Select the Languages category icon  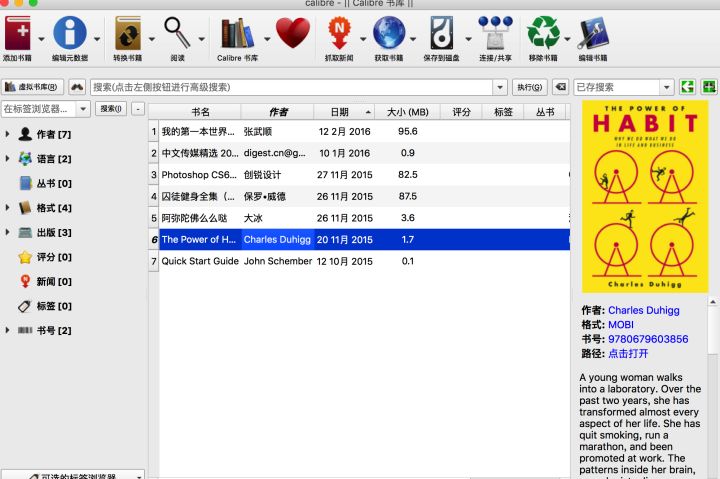(x=25, y=159)
